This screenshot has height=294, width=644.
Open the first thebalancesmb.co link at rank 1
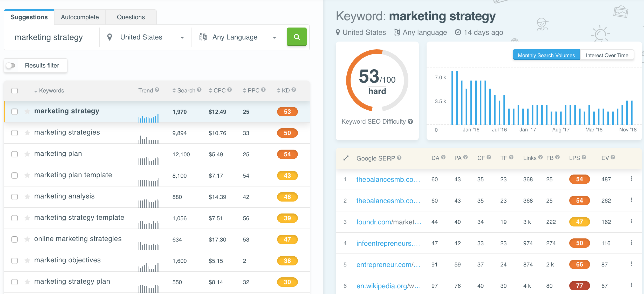[x=388, y=179]
